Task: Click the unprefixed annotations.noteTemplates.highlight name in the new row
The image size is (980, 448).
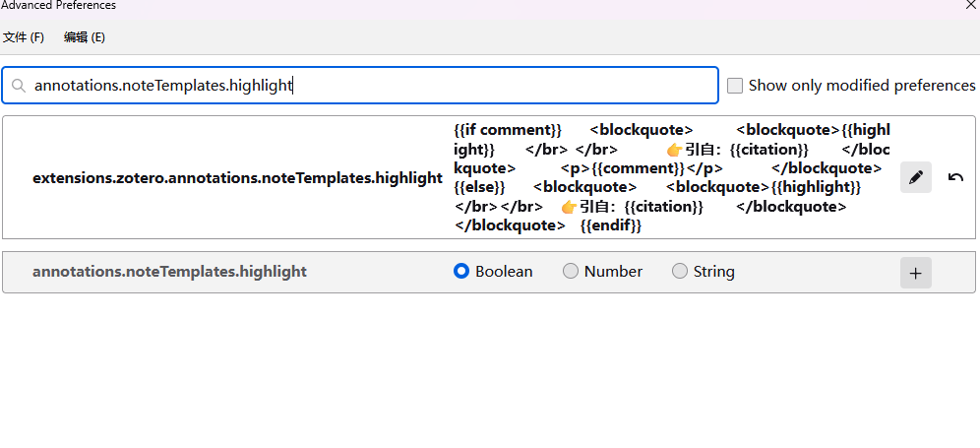Action: (x=169, y=272)
